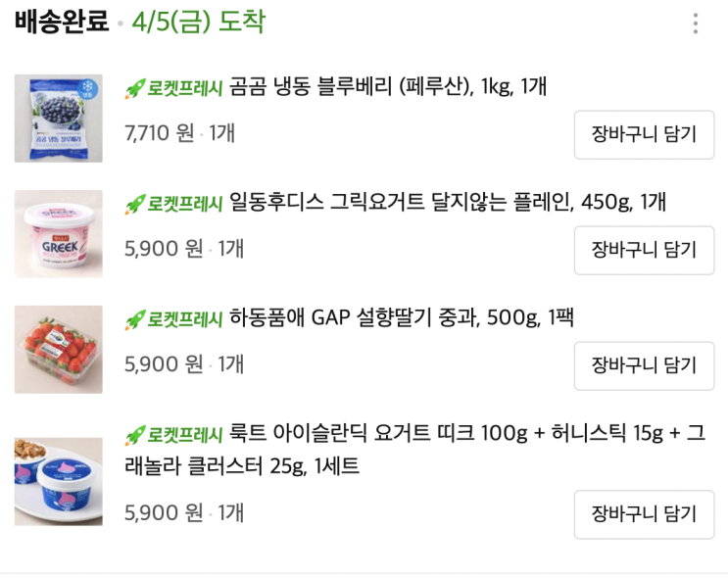This screenshot has height=578, width=728.
Task: Add Greek yogurt to cart with 장바구니 담기
Action: click(644, 250)
